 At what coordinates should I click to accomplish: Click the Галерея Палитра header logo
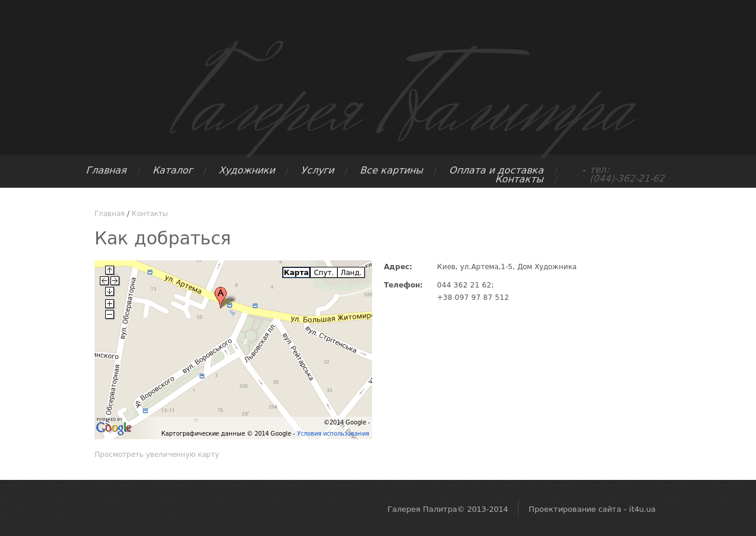(x=403, y=97)
